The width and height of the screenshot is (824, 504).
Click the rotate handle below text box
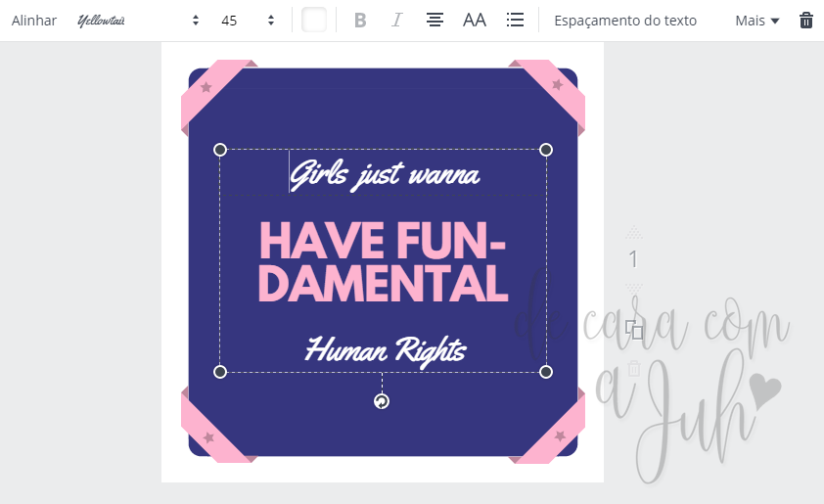tap(382, 401)
